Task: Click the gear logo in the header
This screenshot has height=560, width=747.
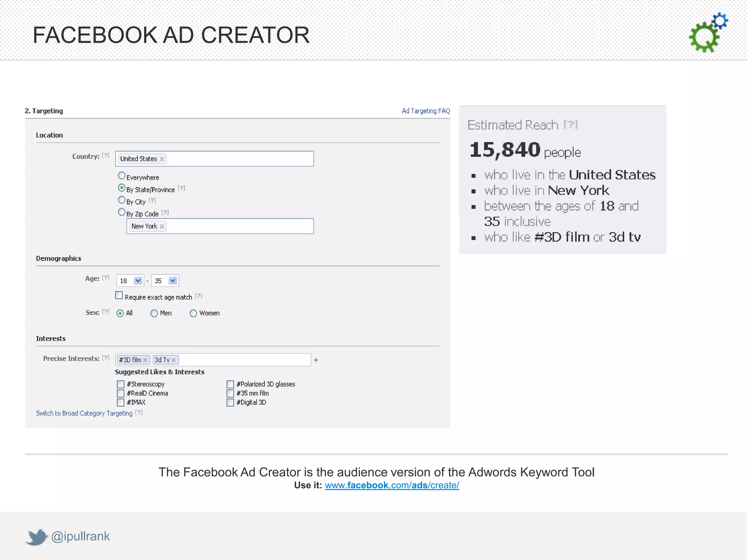Action: [708, 33]
